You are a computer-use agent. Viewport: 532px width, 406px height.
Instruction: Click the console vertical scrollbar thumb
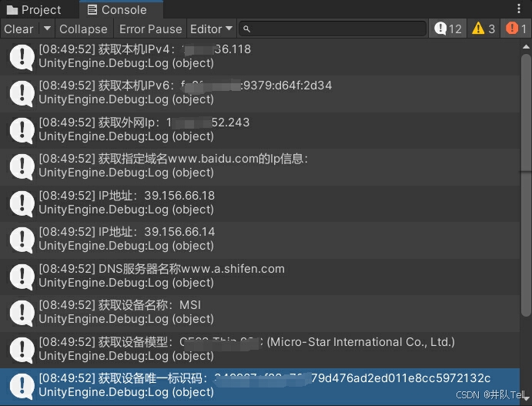[526, 185]
